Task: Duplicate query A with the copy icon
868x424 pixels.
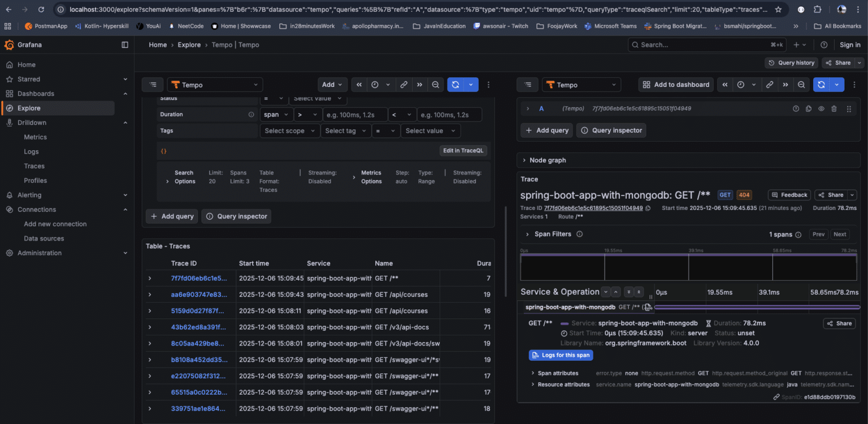Action: coord(809,108)
